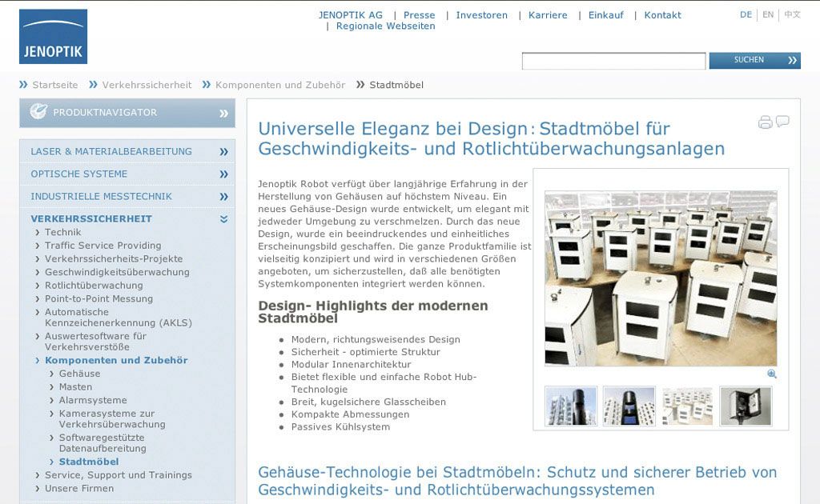820x504 pixels.
Task: Open Technik in sidebar
Action: [62, 232]
